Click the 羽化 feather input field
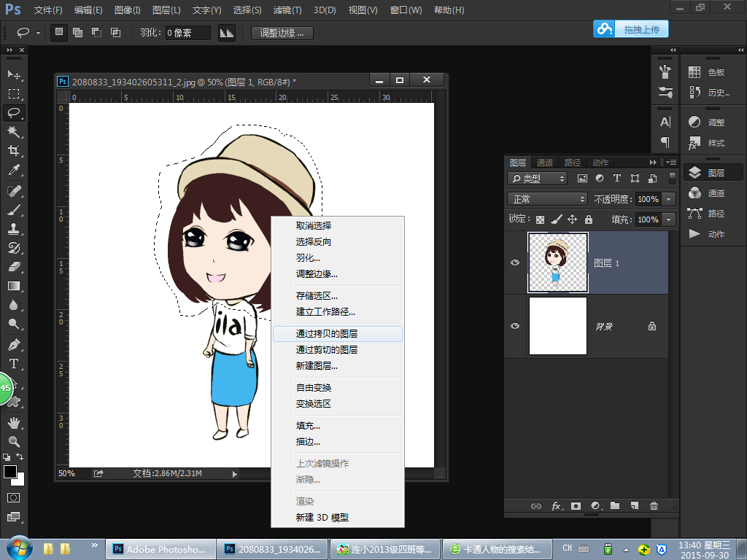Viewport: 747px width, 560px height. 188,33
